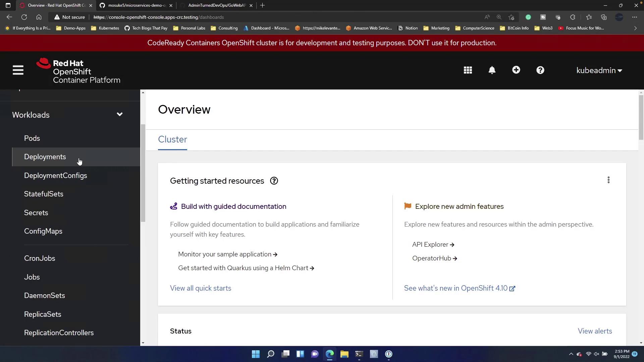The image size is (644, 362).
Task: Select Deployments in the sidebar
Action: click(45, 157)
